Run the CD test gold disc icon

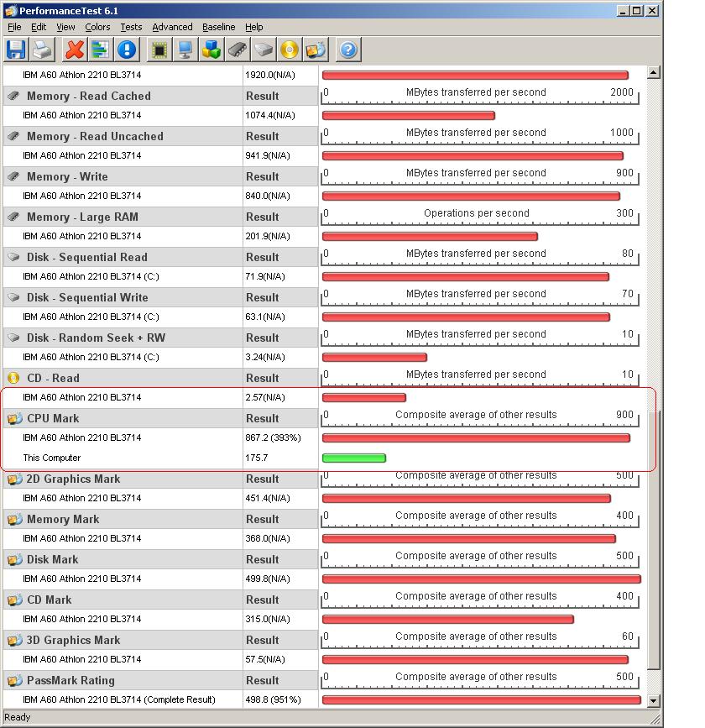[x=290, y=50]
